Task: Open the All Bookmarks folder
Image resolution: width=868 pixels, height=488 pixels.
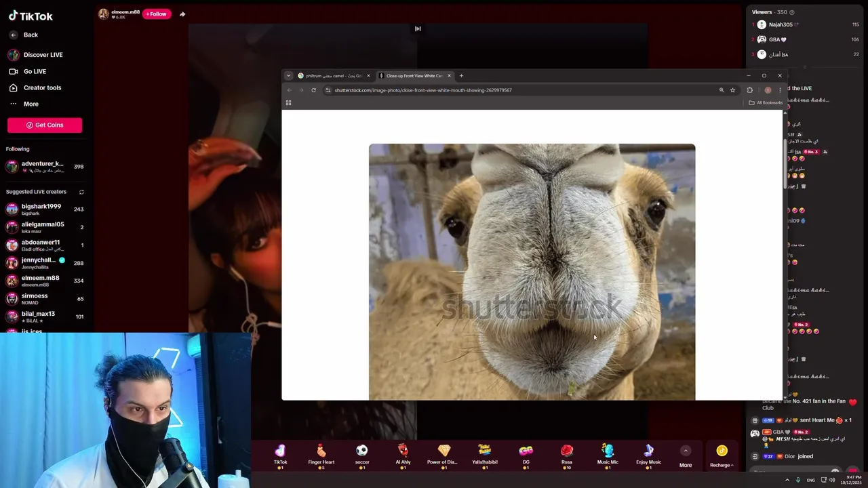Action: click(x=766, y=103)
